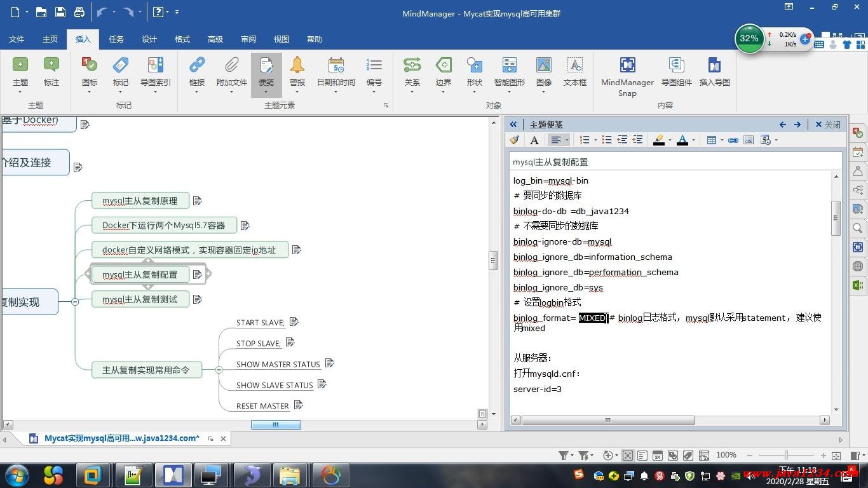Switch to the 任务 ribbon tab
The height and width of the screenshot is (488, 868).
116,39
